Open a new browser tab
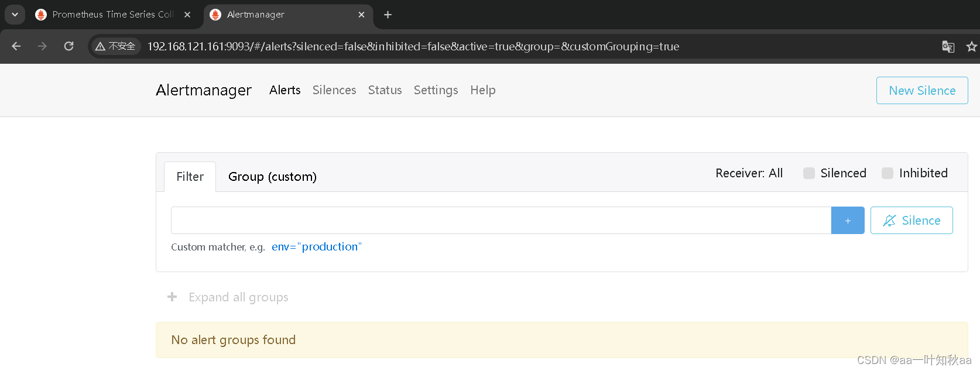This screenshot has height=371, width=980. [388, 15]
